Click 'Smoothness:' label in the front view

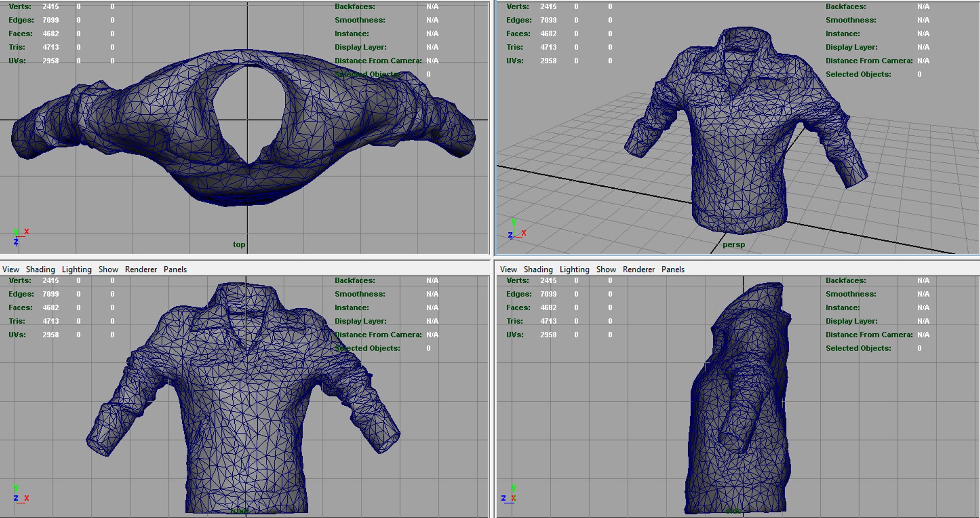[x=360, y=294]
